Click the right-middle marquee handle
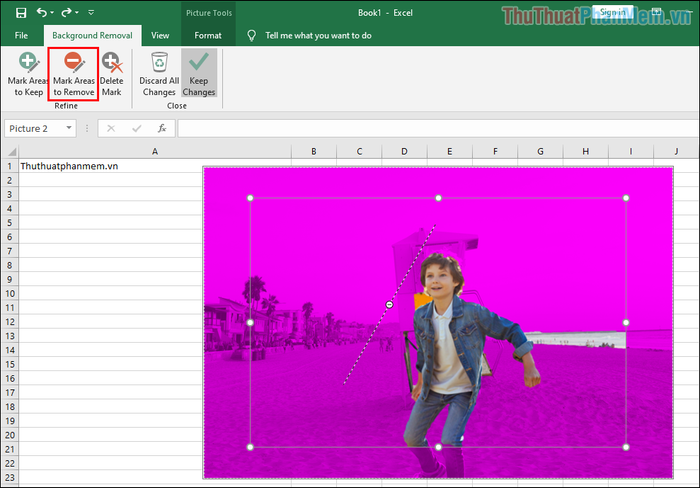 [626, 322]
